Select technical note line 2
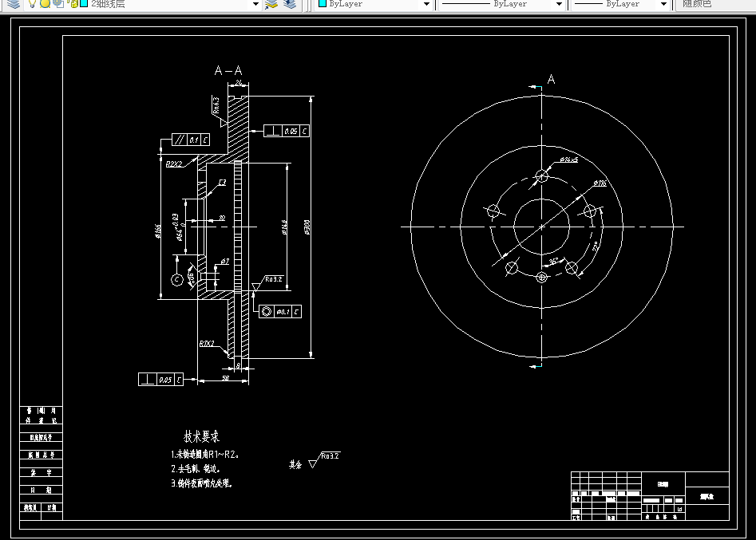Viewport: 756px width, 540px height. (x=196, y=468)
